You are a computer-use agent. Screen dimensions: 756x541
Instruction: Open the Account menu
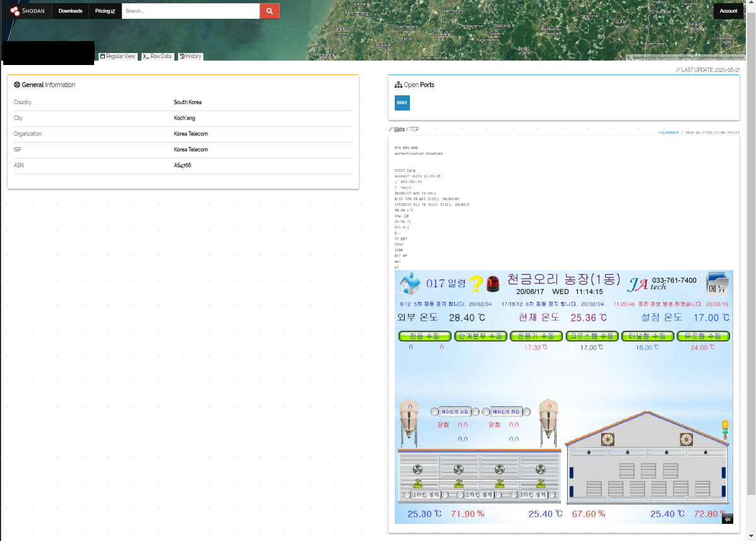pyautogui.click(x=728, y=11)
